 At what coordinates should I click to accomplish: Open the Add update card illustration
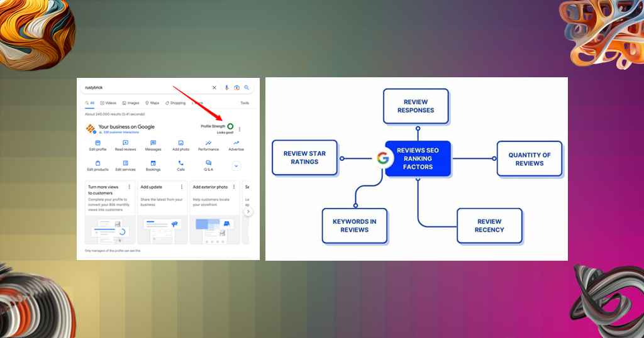pos(162,231)
